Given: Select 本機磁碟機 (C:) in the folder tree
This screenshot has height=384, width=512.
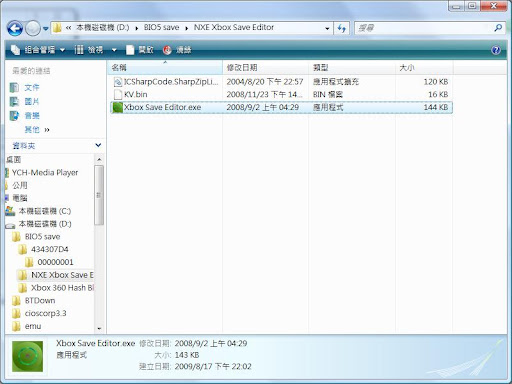Looking at the screenshot, I should click(45, 211).
